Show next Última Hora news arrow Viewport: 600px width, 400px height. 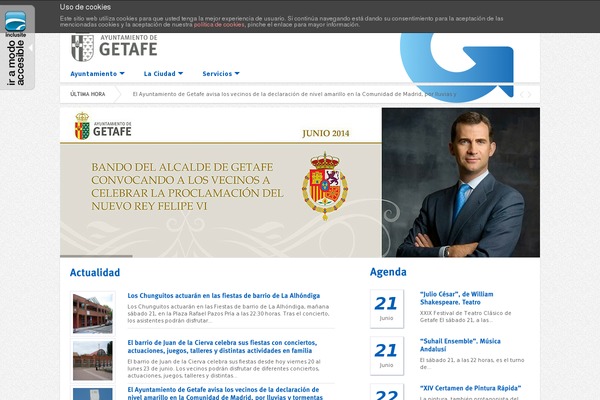coord(530,94)
